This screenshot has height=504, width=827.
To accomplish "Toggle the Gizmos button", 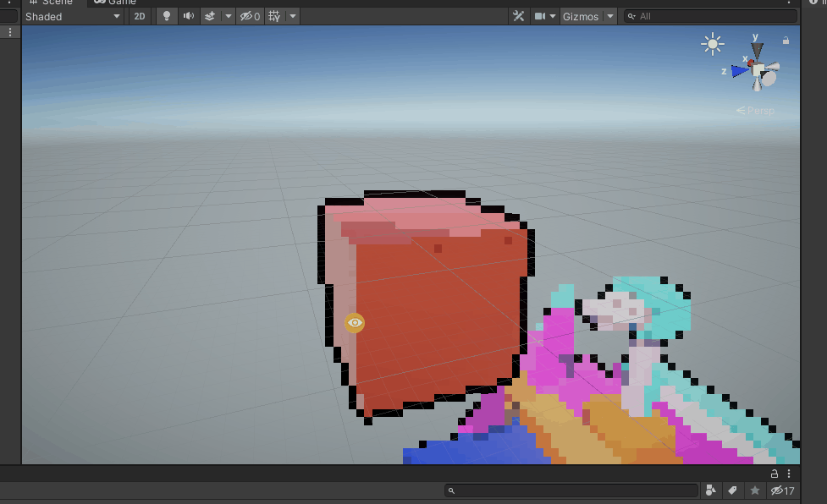I will pyautogui.click(x=581, y=16).
